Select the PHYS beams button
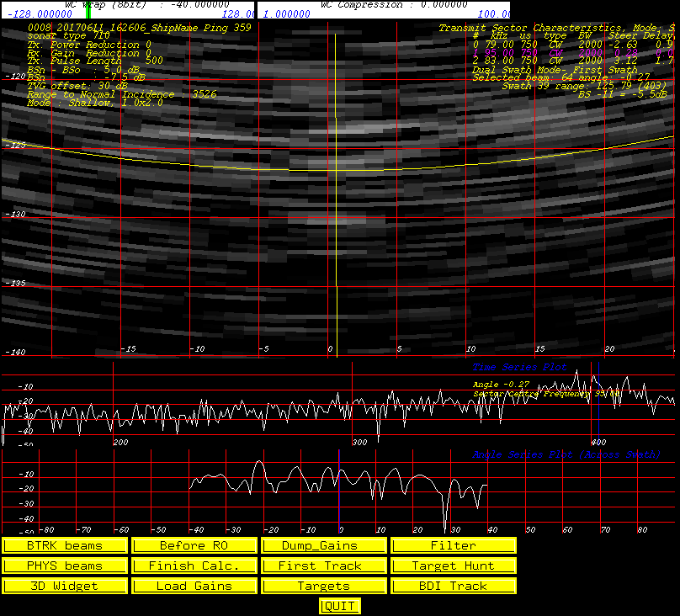 click(65, 566)
